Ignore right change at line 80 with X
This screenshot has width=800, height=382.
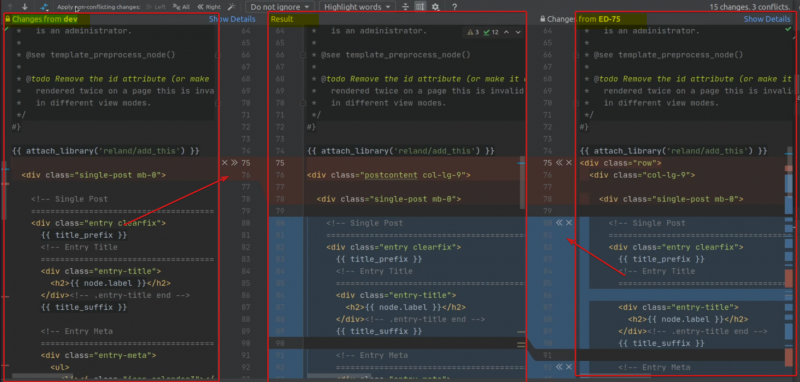(x=569, y=223)
